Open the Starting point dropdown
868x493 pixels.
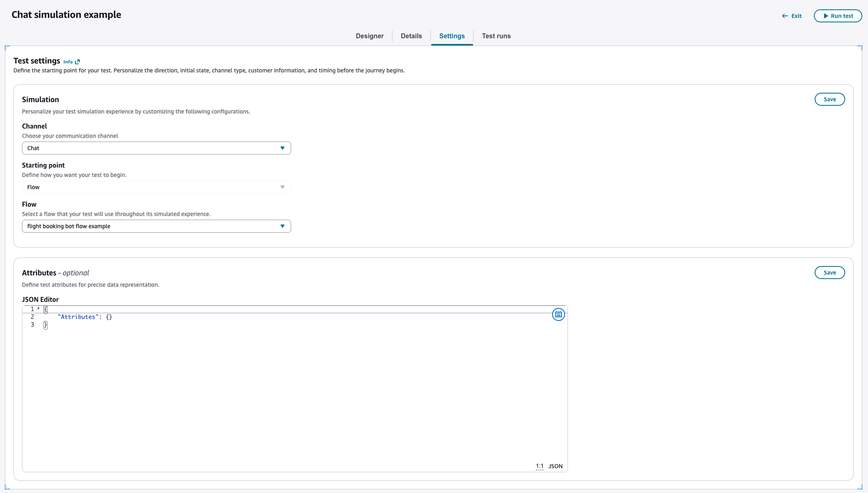pyautogui.click(x=156, y=187)
